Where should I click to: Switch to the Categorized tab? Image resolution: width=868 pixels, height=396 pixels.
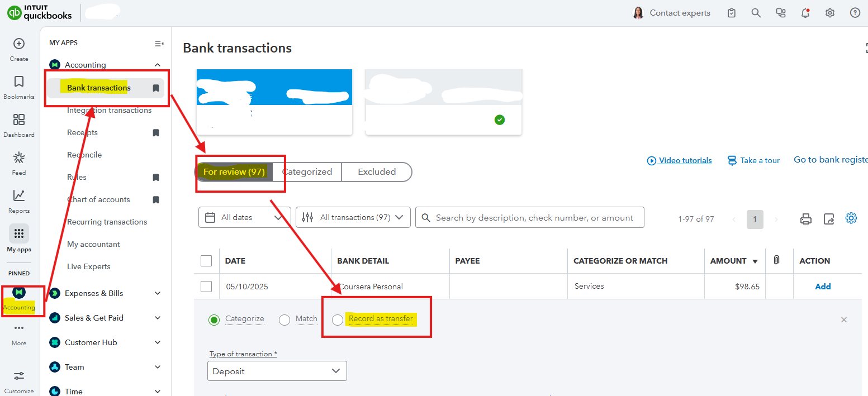(x=307, y=172)
